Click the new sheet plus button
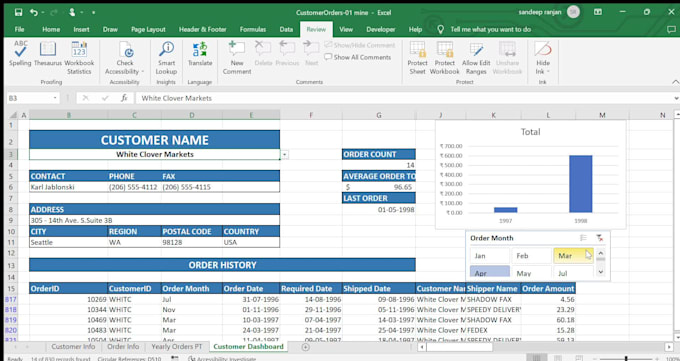The width and height of the screenshot is (680, 361). coord(306,347)
